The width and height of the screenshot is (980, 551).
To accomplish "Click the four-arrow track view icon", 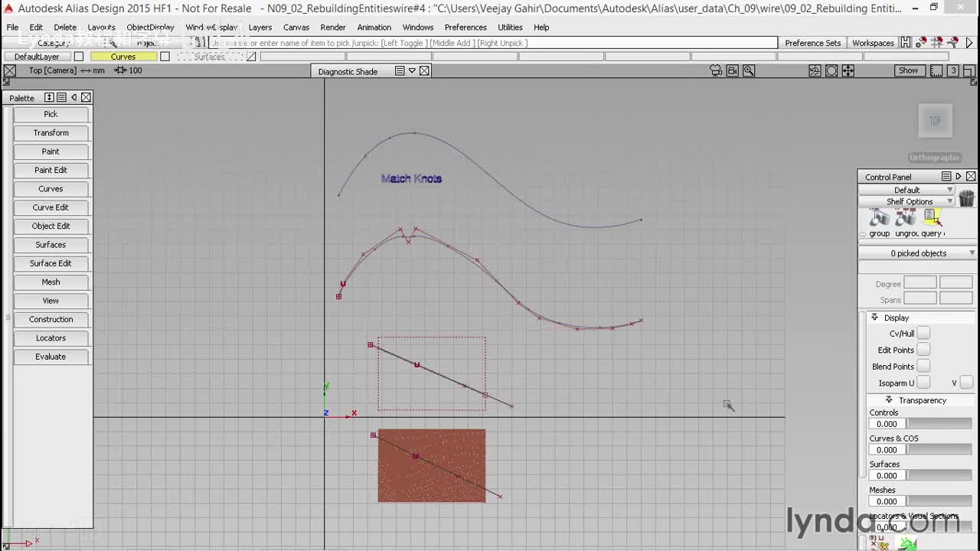I will pos(848,70).
